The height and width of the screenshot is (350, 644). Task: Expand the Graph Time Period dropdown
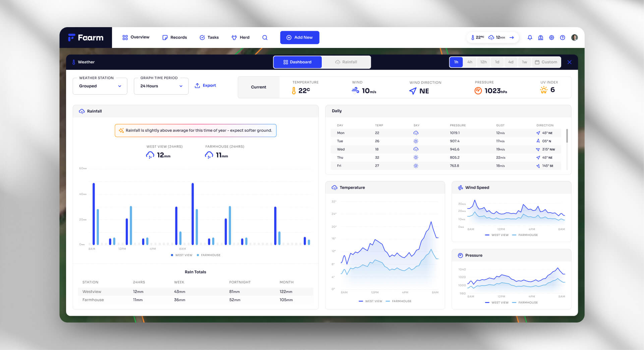click(161, 86)
